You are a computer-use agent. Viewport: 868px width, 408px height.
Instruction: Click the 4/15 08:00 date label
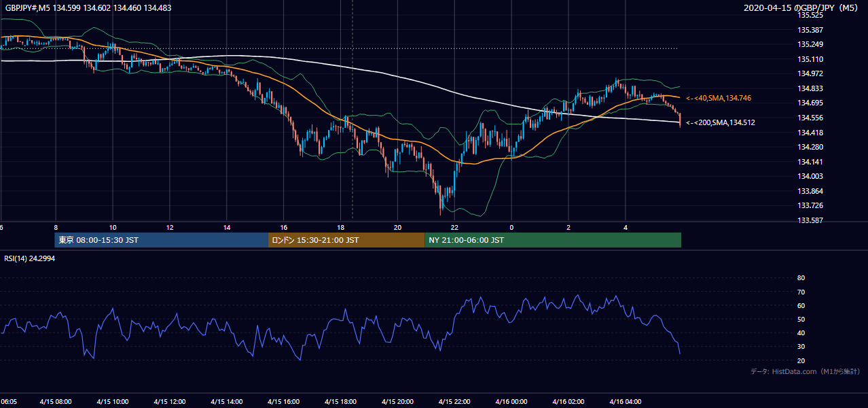pos(56,401)
